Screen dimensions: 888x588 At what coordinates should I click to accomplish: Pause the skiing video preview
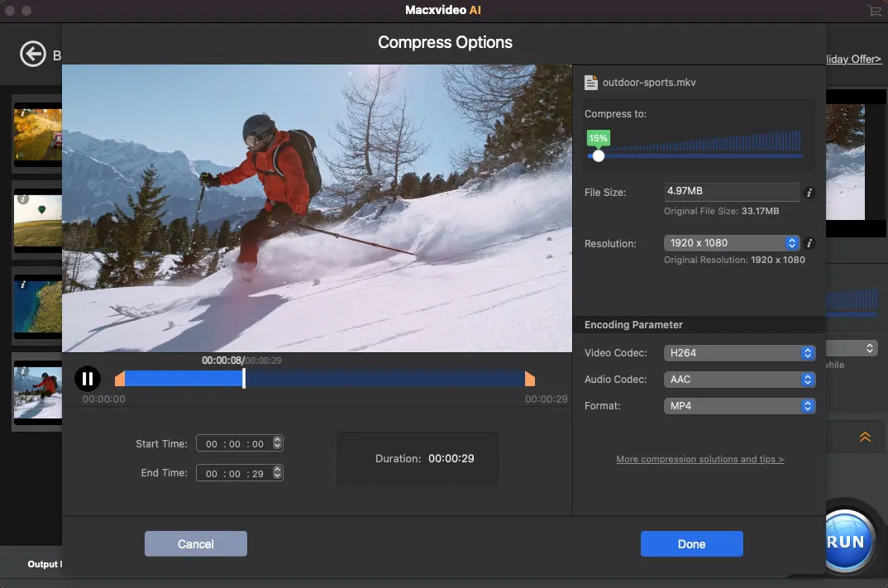[88, 378]
